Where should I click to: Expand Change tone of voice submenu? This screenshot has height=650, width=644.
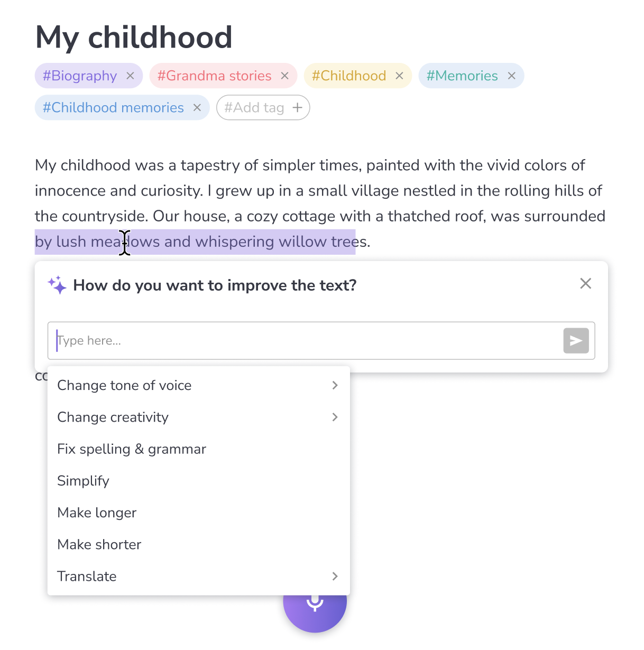(335, 385)
